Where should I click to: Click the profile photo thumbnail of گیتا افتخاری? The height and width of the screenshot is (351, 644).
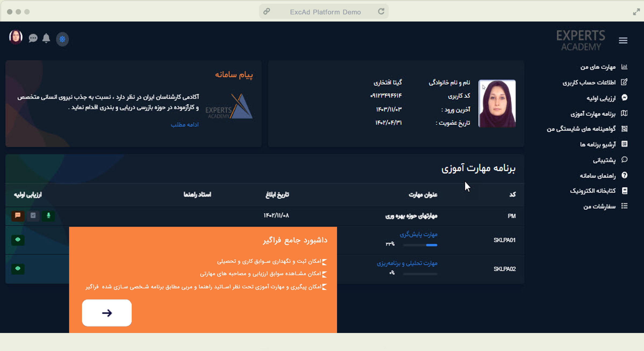coord(497,104)
